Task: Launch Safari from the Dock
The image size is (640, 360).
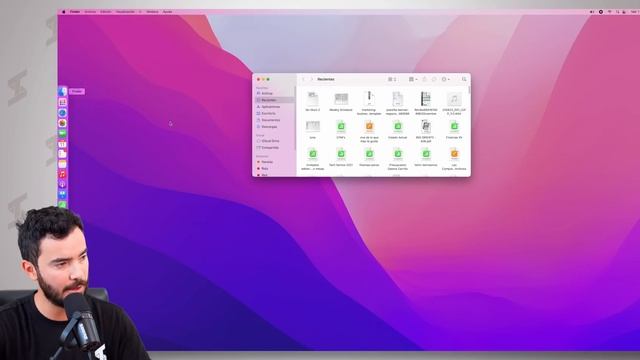Action: coord(62,113)
